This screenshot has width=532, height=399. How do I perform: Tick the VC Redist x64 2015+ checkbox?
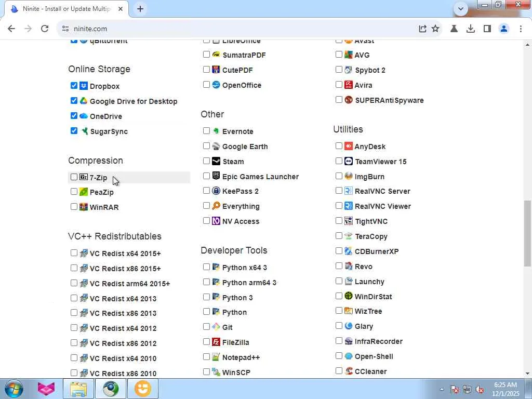[74, 253]
